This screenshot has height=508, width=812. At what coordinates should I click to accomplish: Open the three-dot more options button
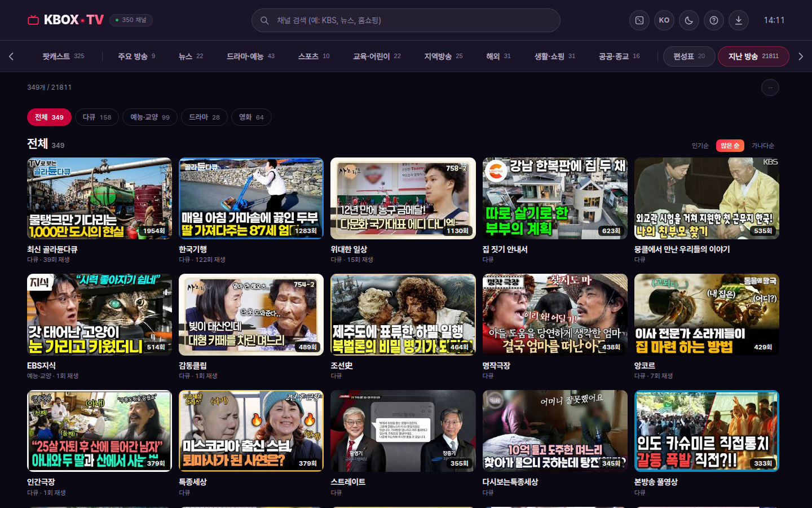[x=770, y=87]
